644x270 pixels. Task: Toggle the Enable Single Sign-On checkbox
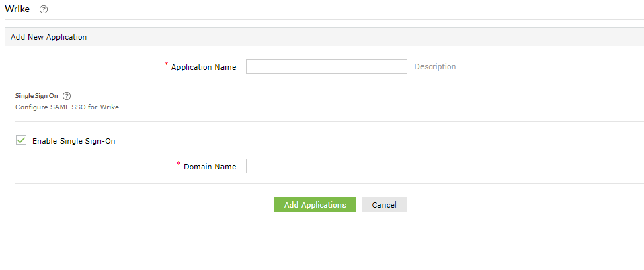point(21,140)
